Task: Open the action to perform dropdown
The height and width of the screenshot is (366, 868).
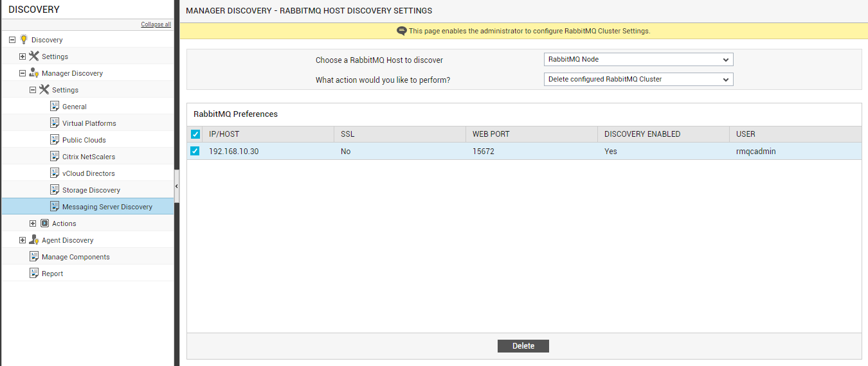Action: (638, 80)
